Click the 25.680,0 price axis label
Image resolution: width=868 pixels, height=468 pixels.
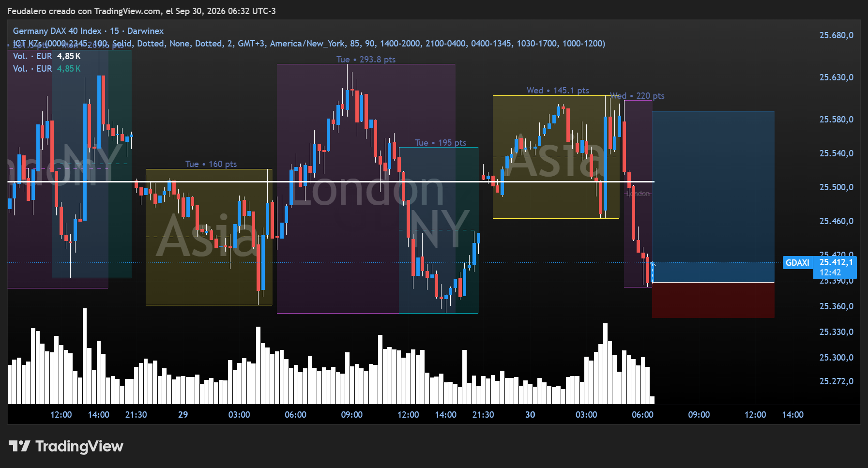click(x=836, y=35)
